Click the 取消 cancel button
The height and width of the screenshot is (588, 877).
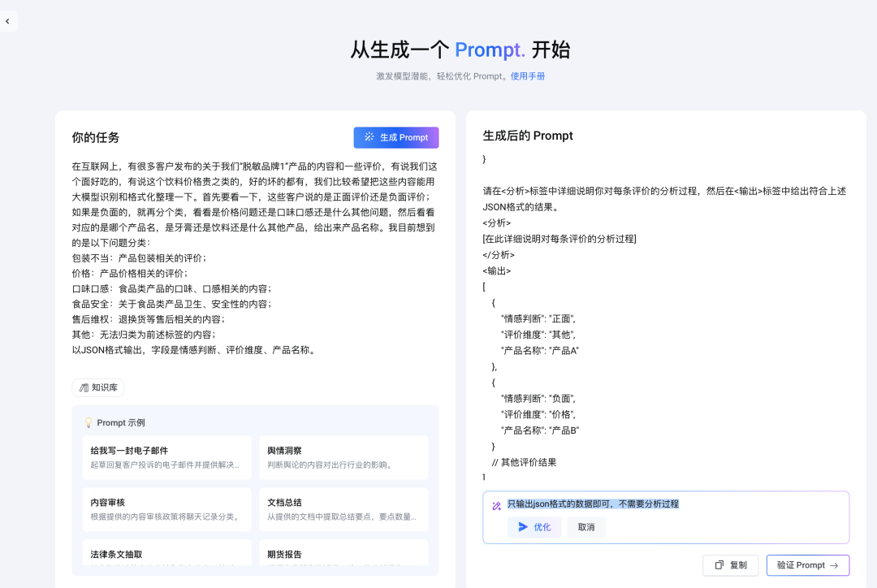coord(584,526)
